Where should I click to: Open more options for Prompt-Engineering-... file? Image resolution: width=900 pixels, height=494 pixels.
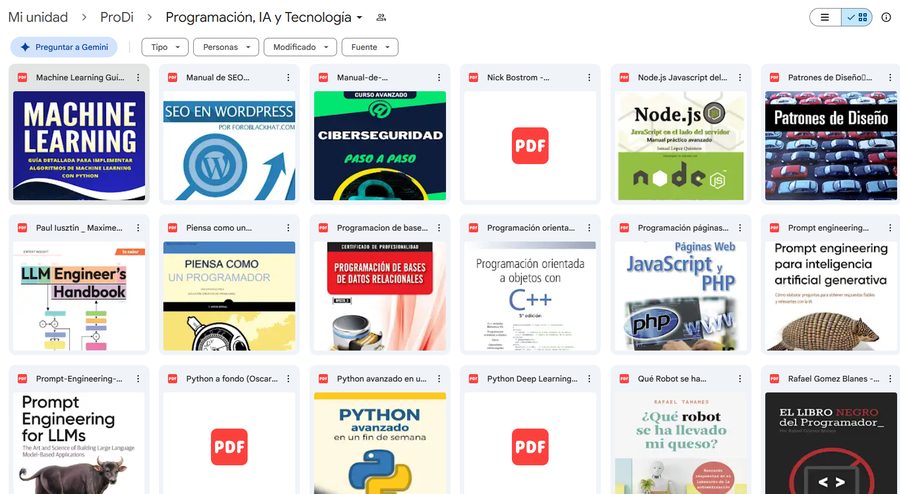click(x=138, y=379)
